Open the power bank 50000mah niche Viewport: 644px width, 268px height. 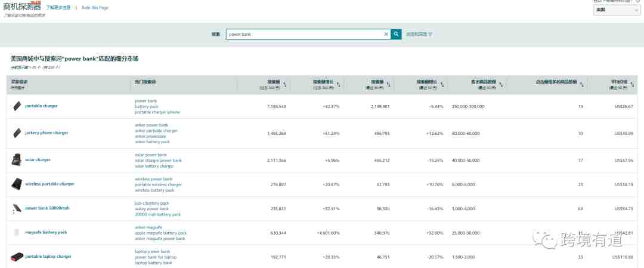tap(47, 208)
